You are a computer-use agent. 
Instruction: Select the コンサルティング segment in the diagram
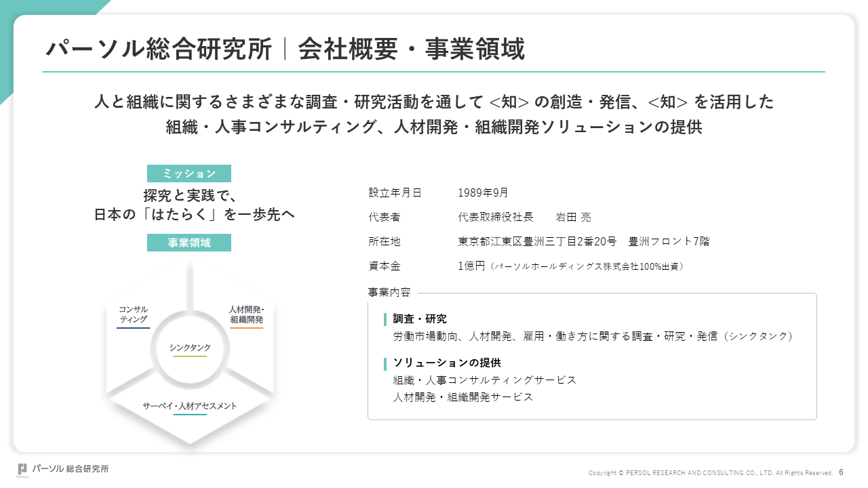pyautogui.click(x=133, y=314)
